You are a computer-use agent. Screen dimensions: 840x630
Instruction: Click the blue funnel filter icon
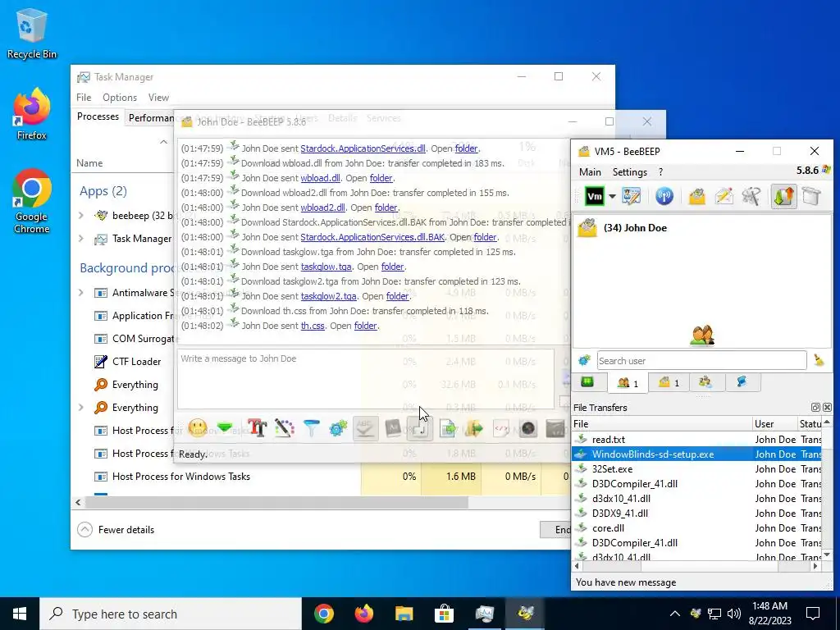(311, 428)
